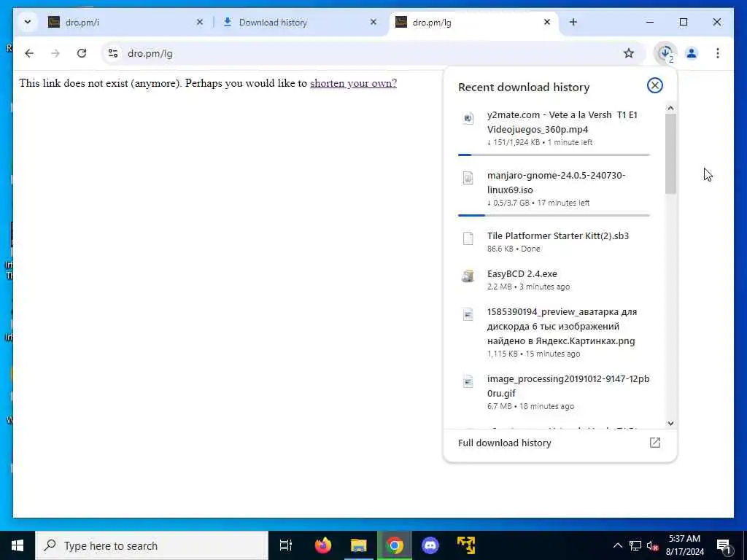The height and width of the screenshot is (560, 747).
Task: Open a new tab with plus button
Action: coord(573,23)
